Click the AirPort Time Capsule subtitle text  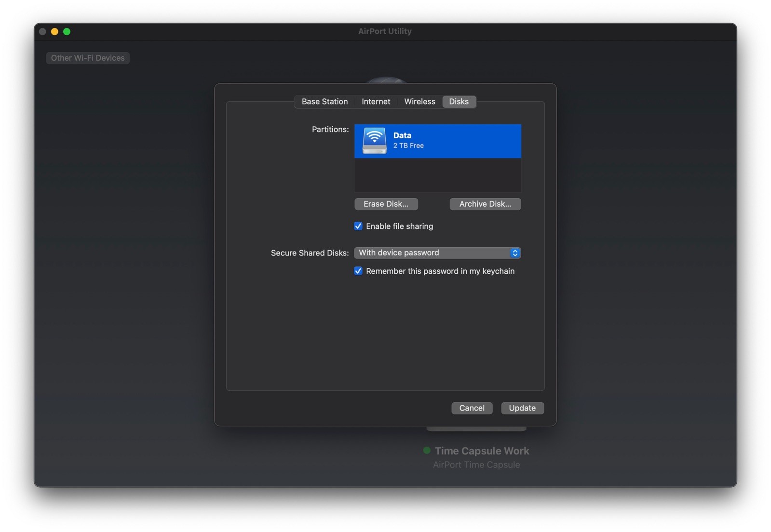(x=476, y=465)
